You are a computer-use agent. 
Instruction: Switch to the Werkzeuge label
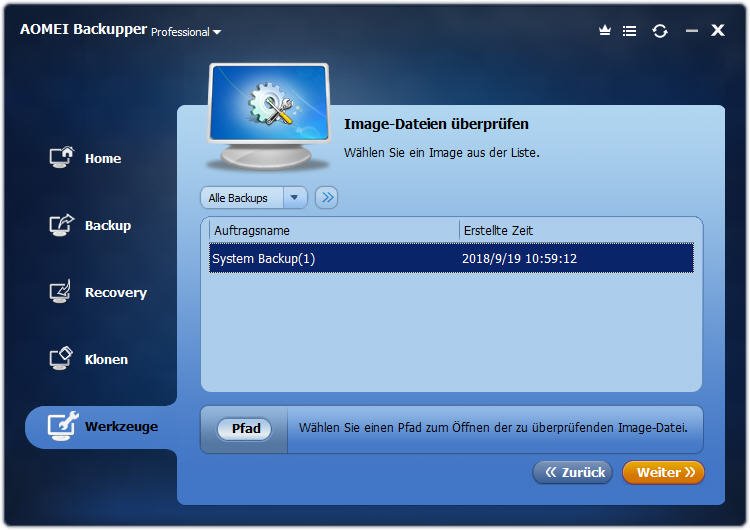[121, 426]
